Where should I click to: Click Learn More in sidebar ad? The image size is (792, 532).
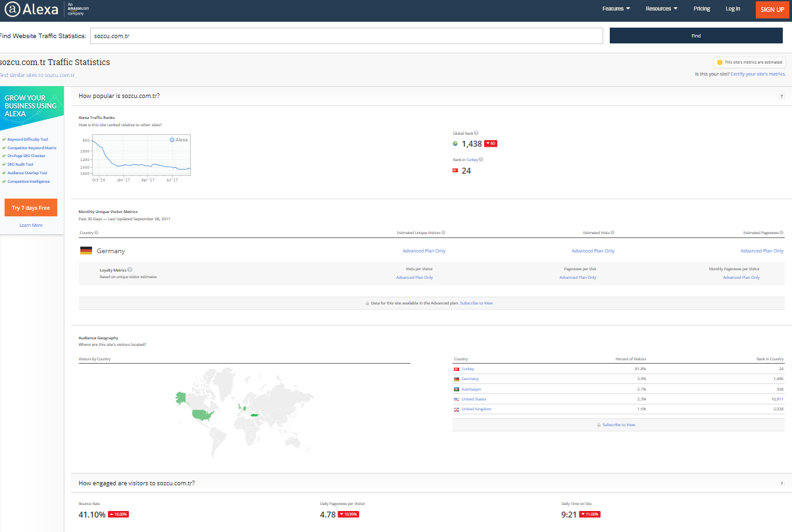pyautogui.click(x=31, y=225)
